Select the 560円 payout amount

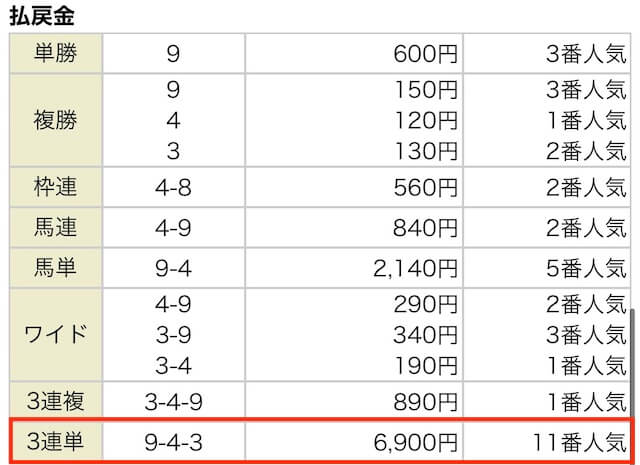point(424,187)
